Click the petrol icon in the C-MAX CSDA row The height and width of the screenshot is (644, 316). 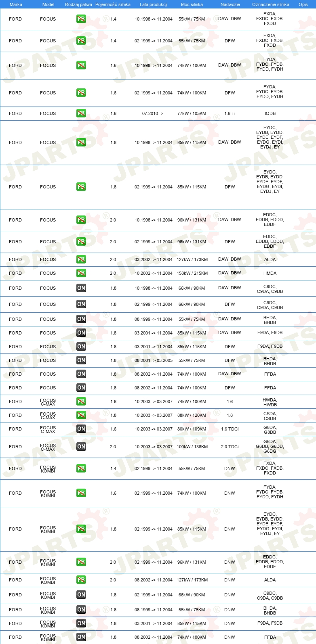point(81,415)
